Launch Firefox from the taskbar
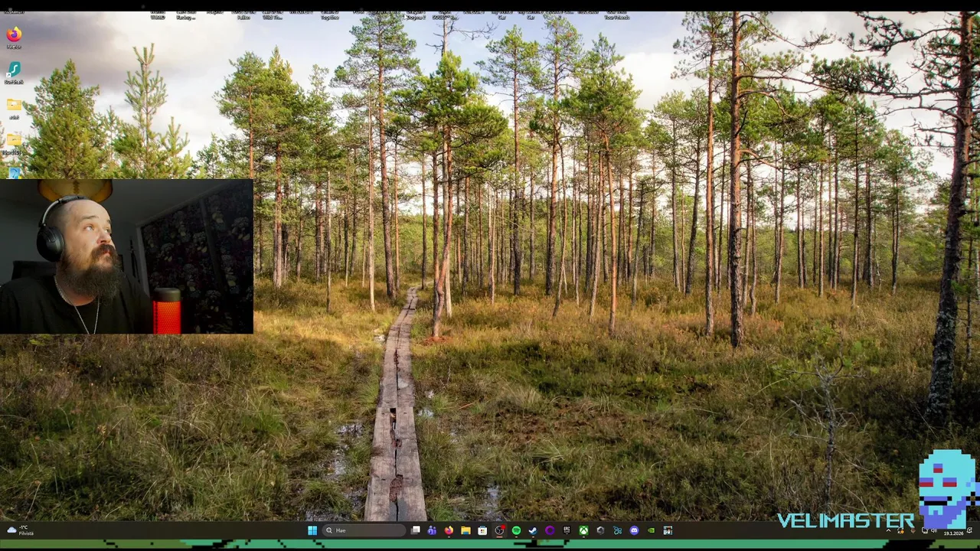 coord(449,530)
